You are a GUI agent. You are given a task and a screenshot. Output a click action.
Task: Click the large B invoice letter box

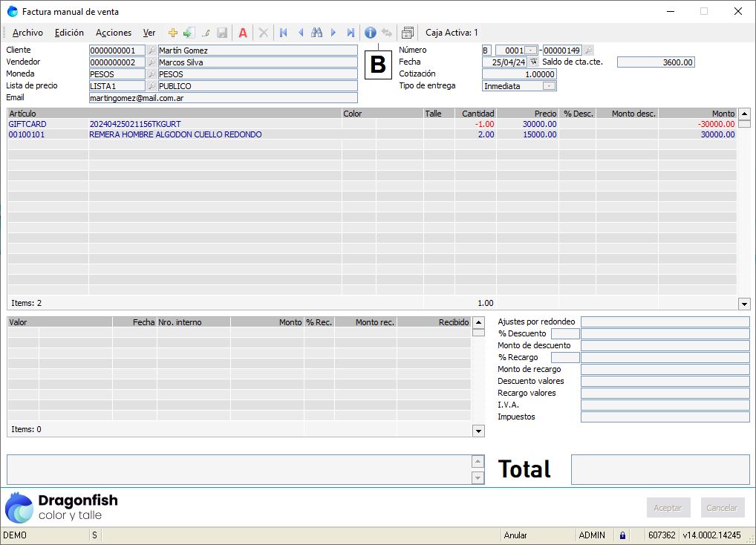click(x=378, y=65)
